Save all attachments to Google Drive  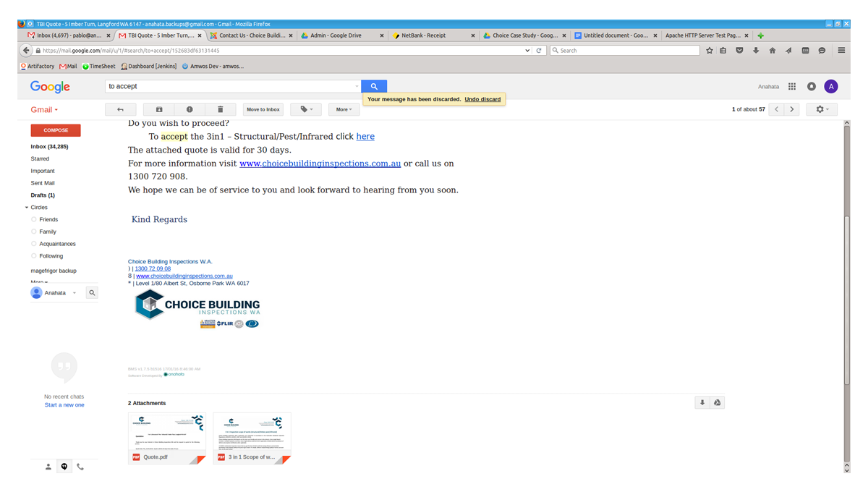click(717, 403)
